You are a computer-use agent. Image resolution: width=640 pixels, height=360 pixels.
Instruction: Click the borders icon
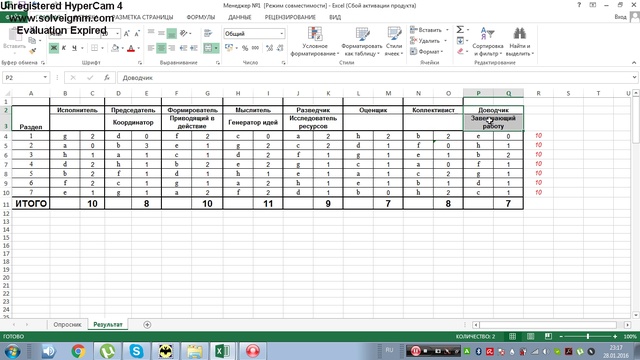coord(94,48)
